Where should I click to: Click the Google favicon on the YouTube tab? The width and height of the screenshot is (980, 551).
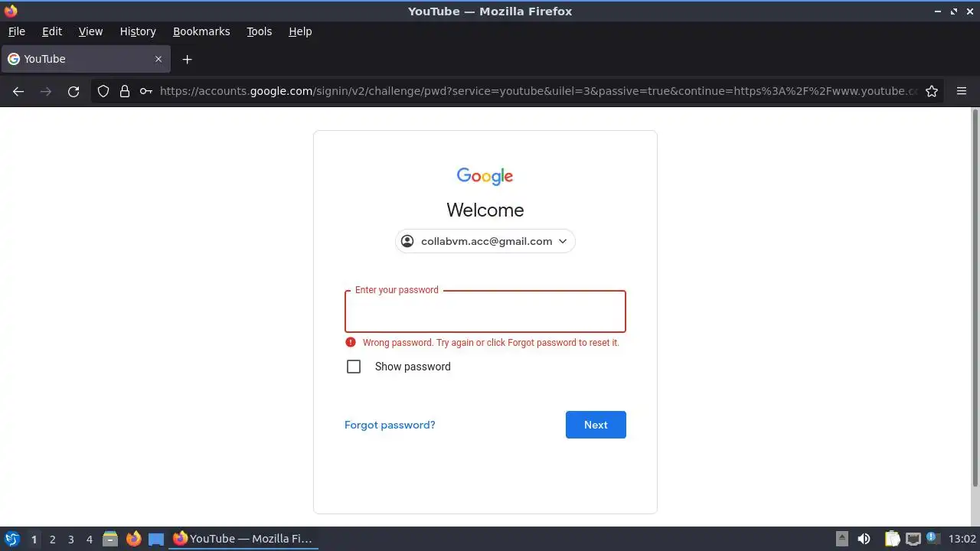13,59
